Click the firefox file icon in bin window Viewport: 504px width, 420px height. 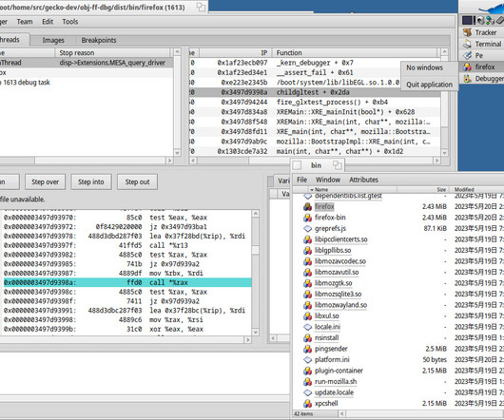307,206
